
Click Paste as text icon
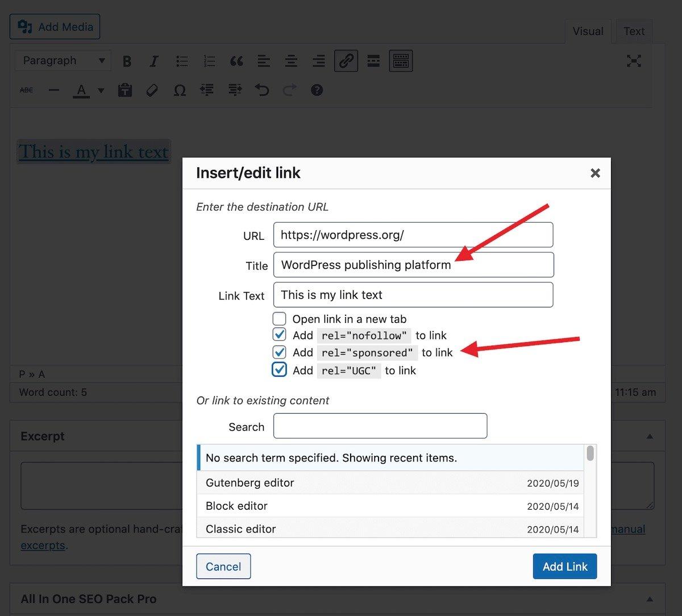pyautogui.click(x=125, y=90)
